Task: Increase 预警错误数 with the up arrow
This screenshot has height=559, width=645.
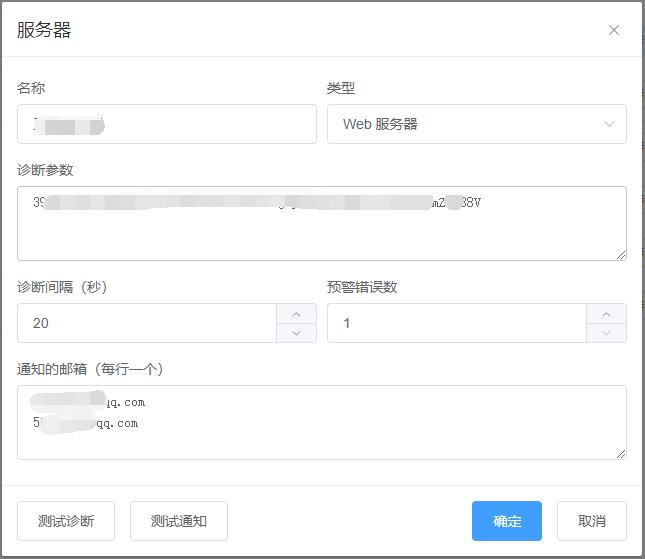Action: point(606,314)
